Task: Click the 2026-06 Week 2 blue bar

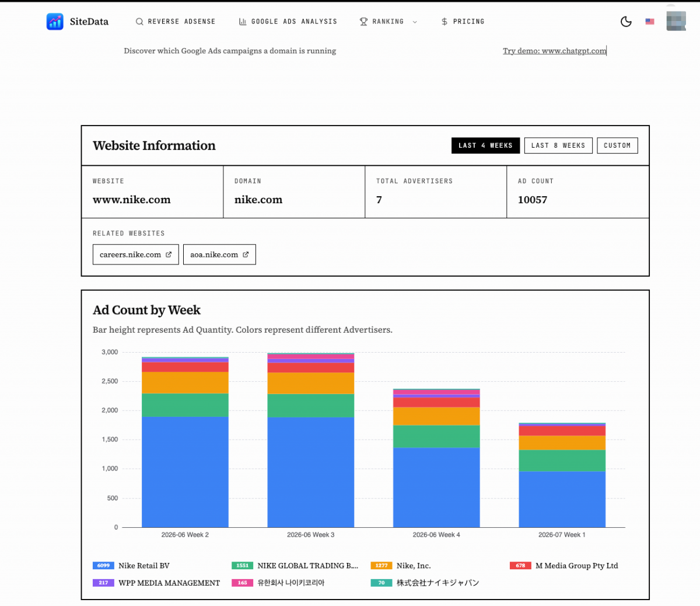Action: 185,472
